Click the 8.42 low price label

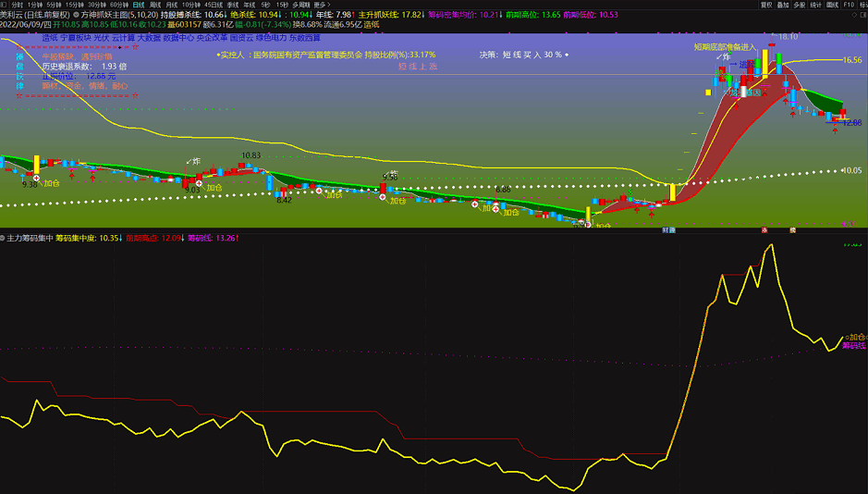point(284,200)
